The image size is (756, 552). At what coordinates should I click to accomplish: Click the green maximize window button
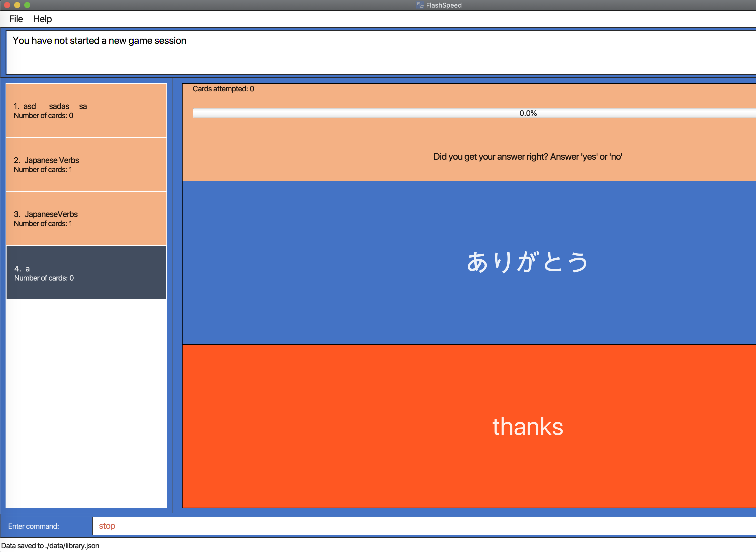click(x=27, y=5)
